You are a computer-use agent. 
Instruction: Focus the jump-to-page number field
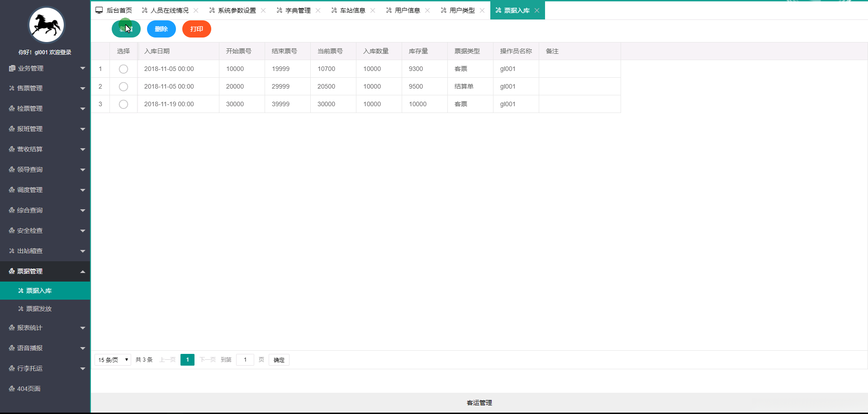tap(245, 360)
